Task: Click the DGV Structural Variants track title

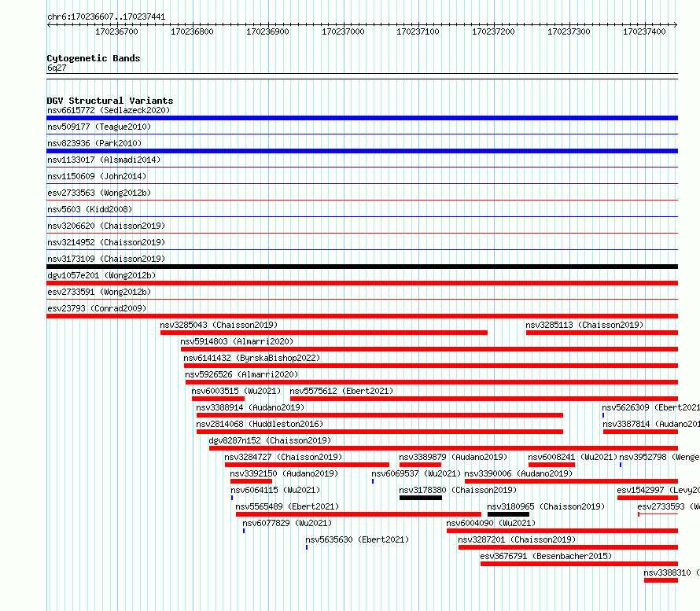Action: coord(110,101)
